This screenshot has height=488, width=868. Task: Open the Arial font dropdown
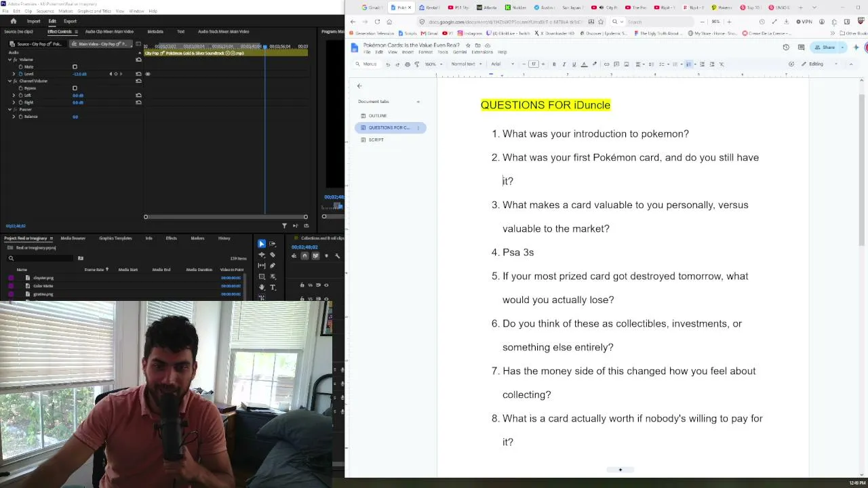pyautogui.click(x=502, y=64)
